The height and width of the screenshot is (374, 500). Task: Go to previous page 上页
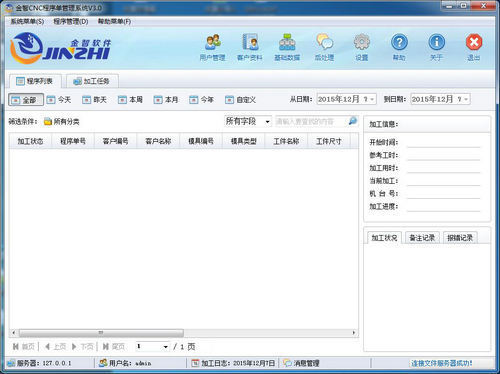tap(55, 347)
